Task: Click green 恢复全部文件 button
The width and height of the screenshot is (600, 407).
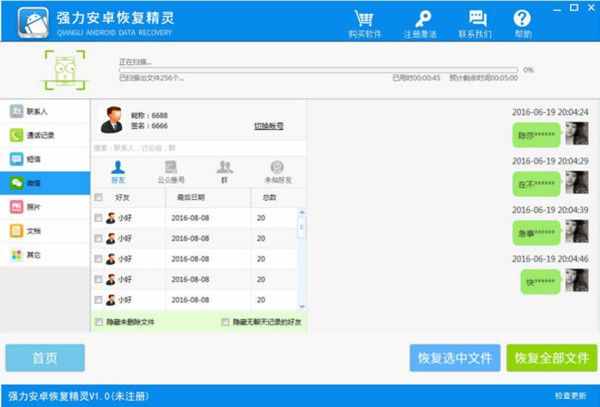Action: click(x=549, y=357)
